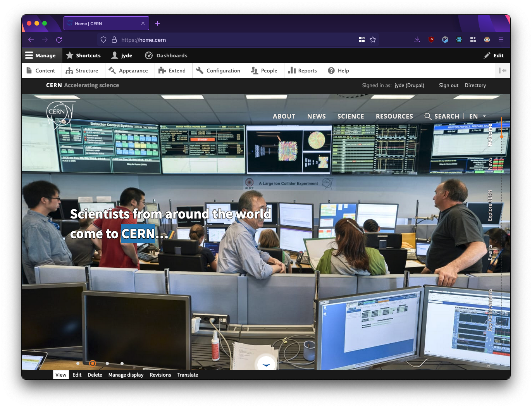Viewport: 532px width, 408px height.
Task: Open the ABOUT navigation item
Action: pyautogui.click(x=284, y=116)
